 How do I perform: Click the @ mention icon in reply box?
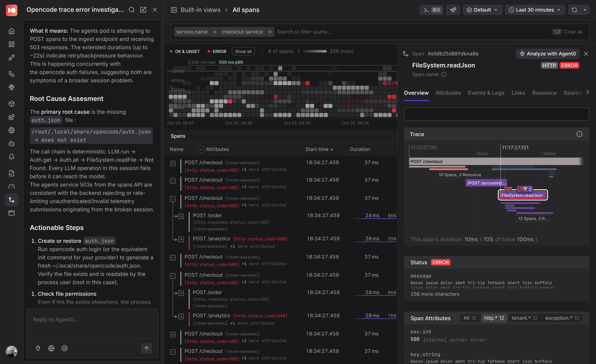[64, 348]
